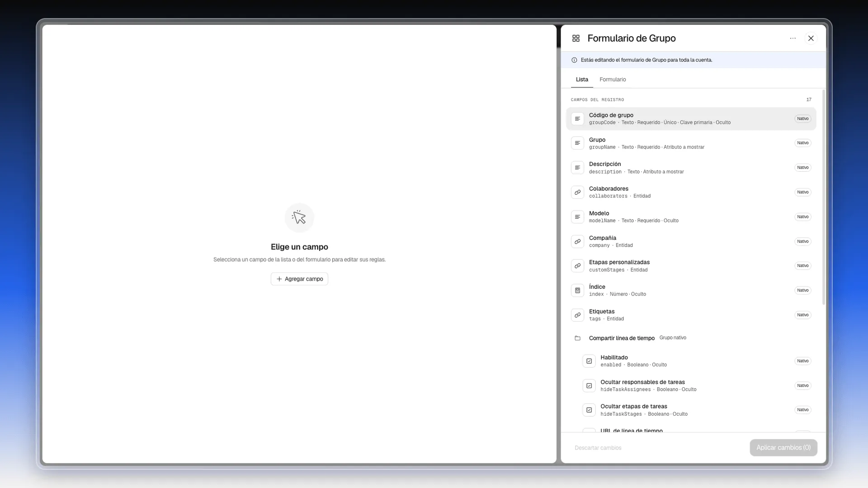Select the Índice field name

[597, 287]
